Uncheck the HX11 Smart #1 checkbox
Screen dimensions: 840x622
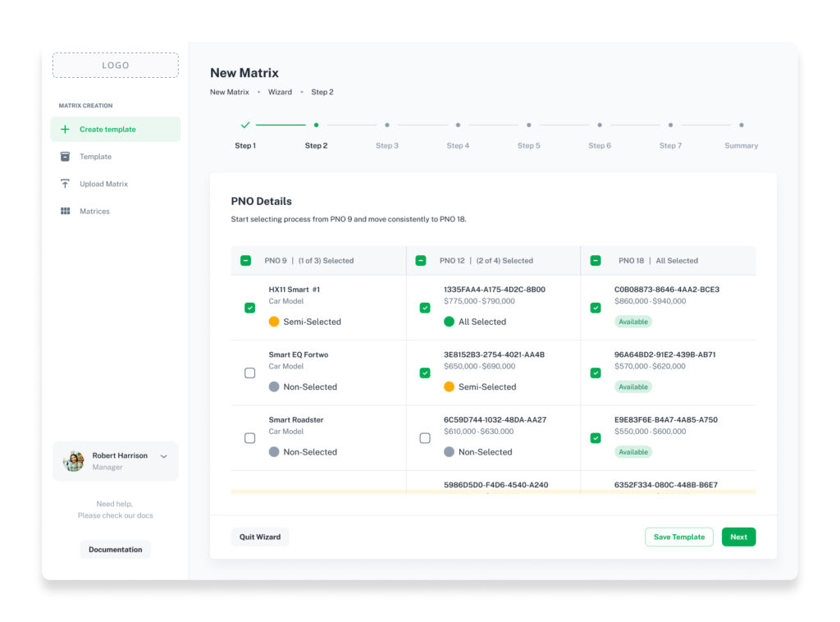[249, 308]
